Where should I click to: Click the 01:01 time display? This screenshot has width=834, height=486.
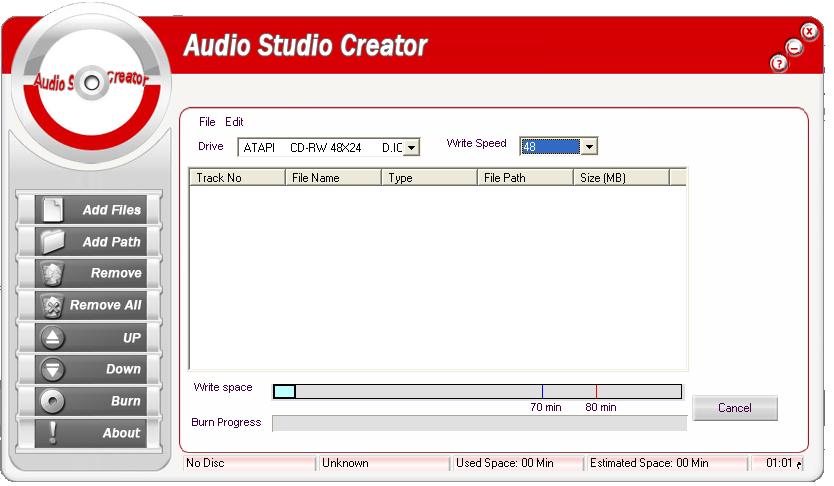(777, 463)
